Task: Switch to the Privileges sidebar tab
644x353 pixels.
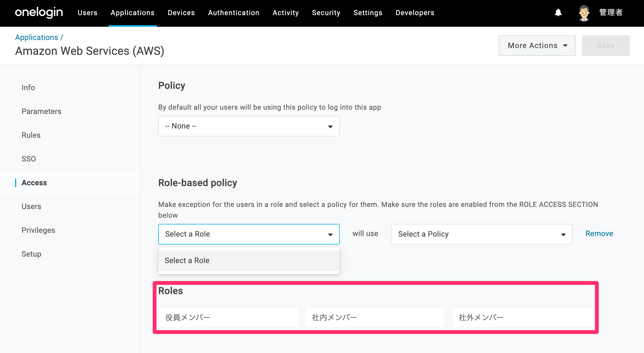Action: tap(38, 230)
